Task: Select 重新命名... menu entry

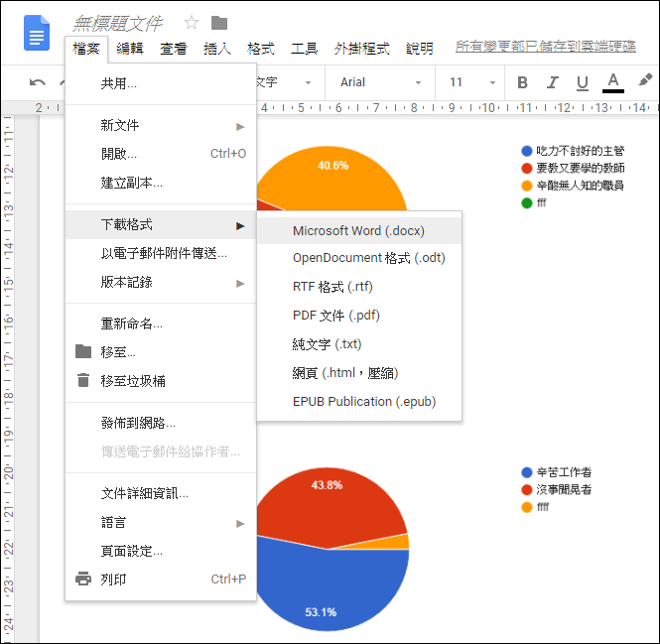Action: click(161, 323)
